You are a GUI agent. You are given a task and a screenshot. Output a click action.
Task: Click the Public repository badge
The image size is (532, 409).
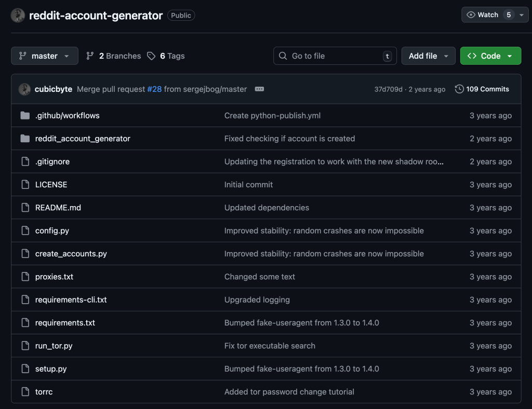[x=181, y=15]
